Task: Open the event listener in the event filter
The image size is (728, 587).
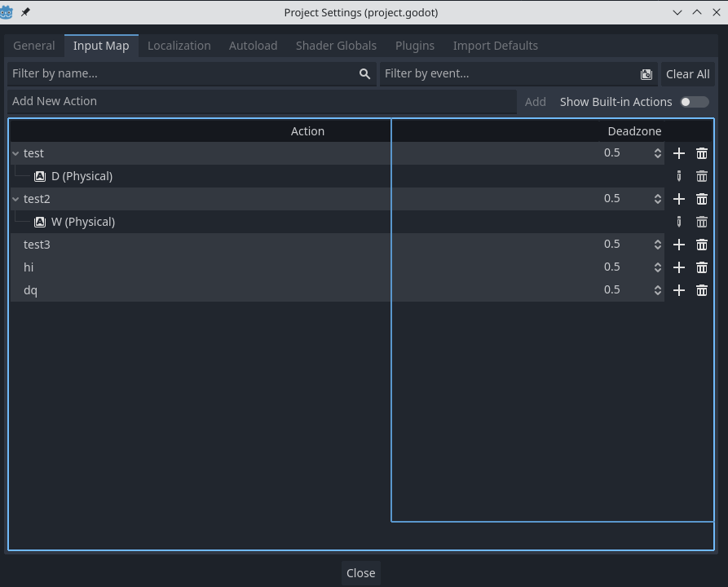Action: coord(646,73)
